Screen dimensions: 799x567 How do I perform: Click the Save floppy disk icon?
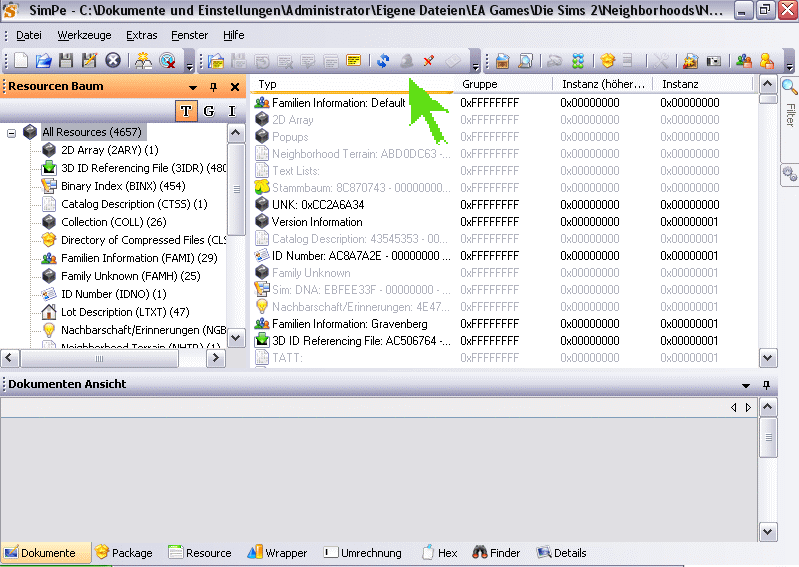66,61
